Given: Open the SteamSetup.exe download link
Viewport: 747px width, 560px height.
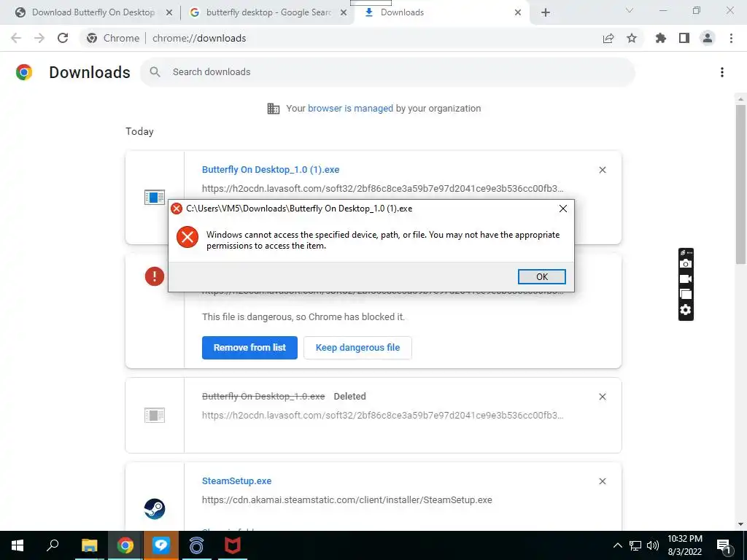Looking at the screenshot, I should pyautogui.click(x=237, y=481).
